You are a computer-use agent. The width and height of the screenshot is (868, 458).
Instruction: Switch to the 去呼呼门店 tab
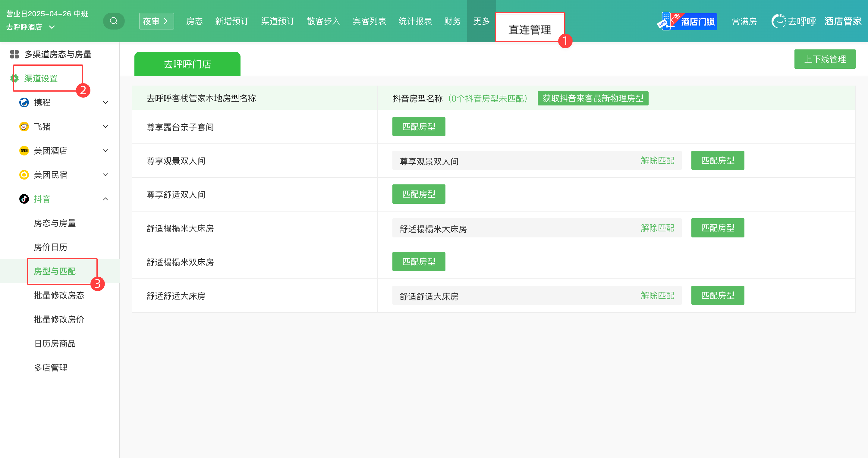[x=187, y=64]
